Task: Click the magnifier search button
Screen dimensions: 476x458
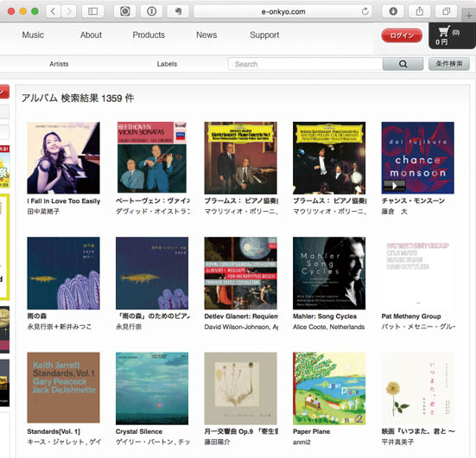Action: (x=403, y=64)
